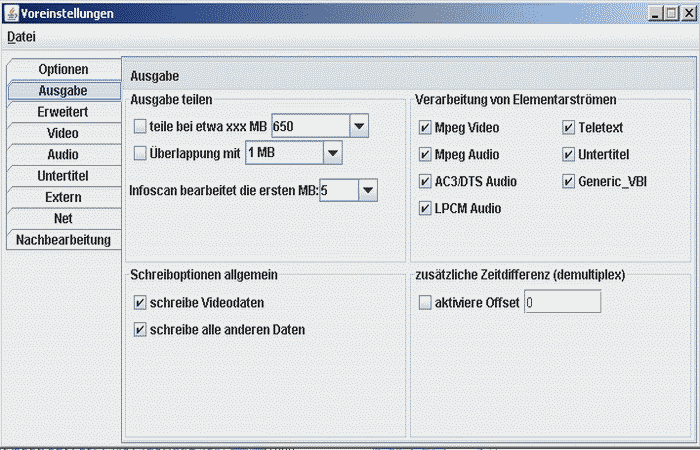Click the Java icon in title bar
The height and width of the screenshot is (450, 700).
click(11, 13)
